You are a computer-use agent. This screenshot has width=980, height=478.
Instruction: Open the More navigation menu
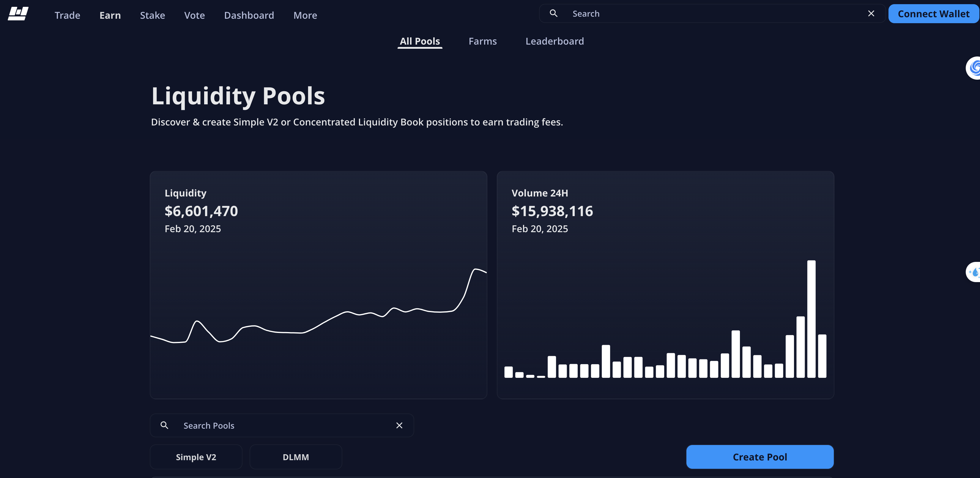(305, 15)
